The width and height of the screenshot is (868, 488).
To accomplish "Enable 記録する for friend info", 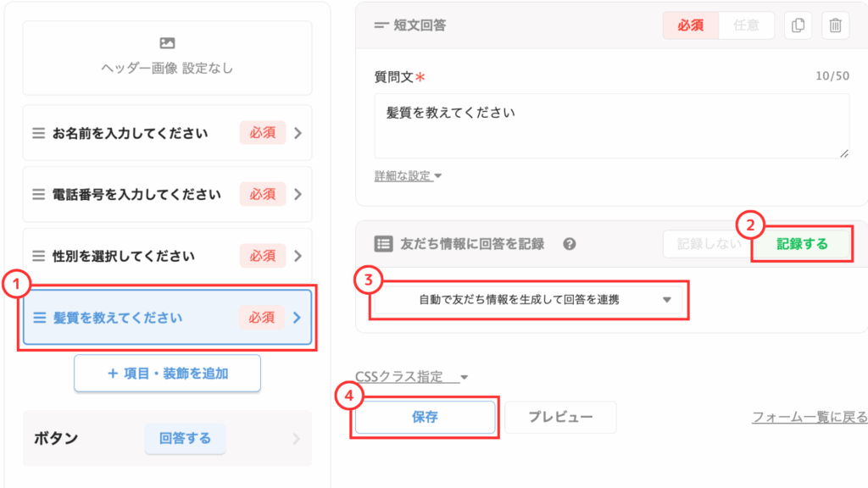I will click(802, 244).
